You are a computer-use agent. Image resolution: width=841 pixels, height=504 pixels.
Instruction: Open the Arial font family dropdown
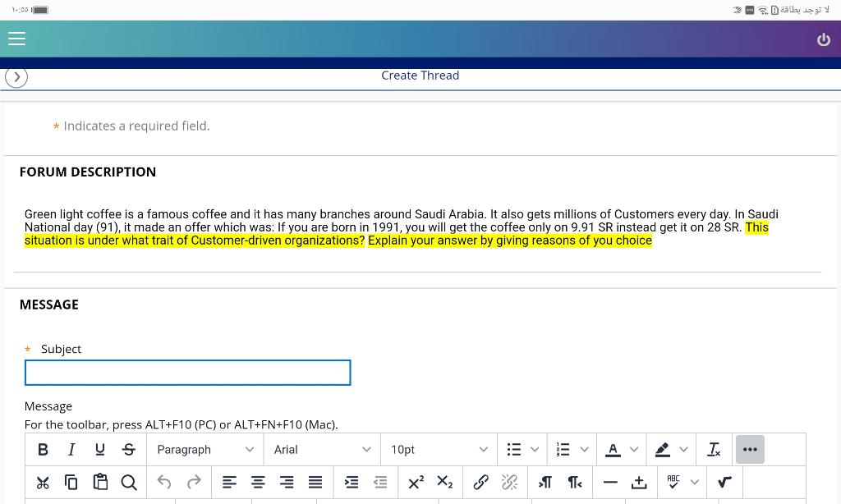321,449
